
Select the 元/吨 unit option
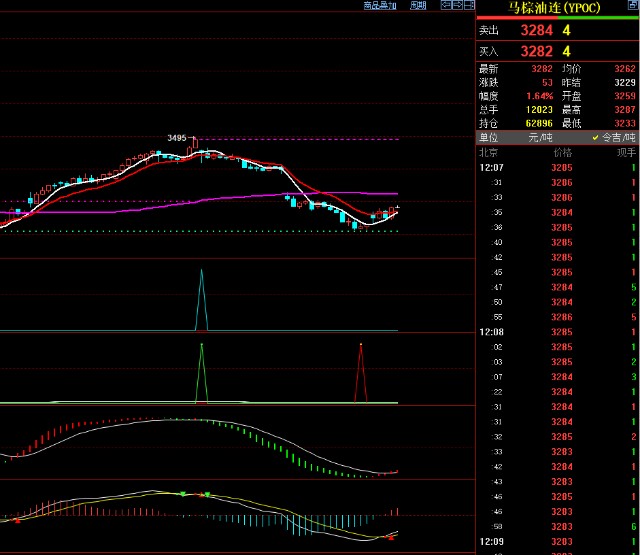(540, 137)
